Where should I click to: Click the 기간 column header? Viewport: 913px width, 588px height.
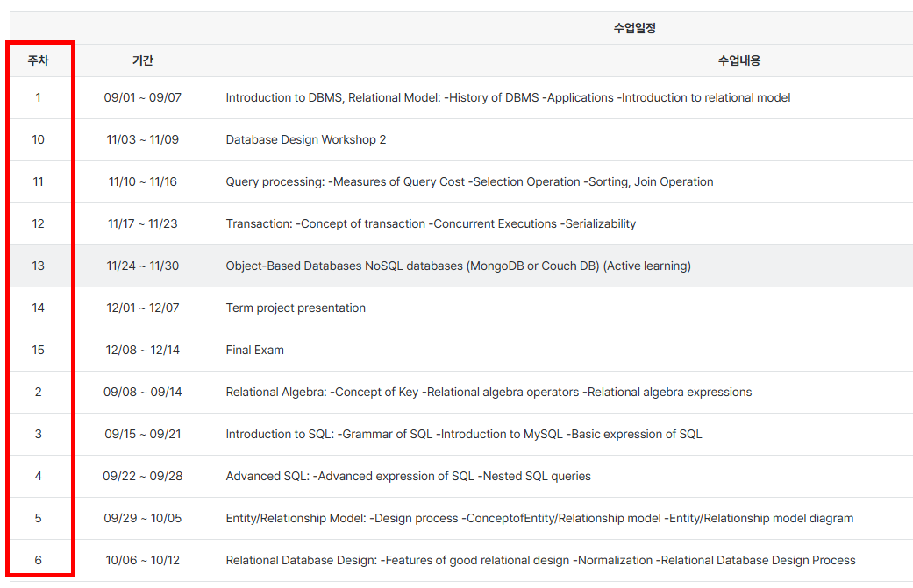click(142, 60)
